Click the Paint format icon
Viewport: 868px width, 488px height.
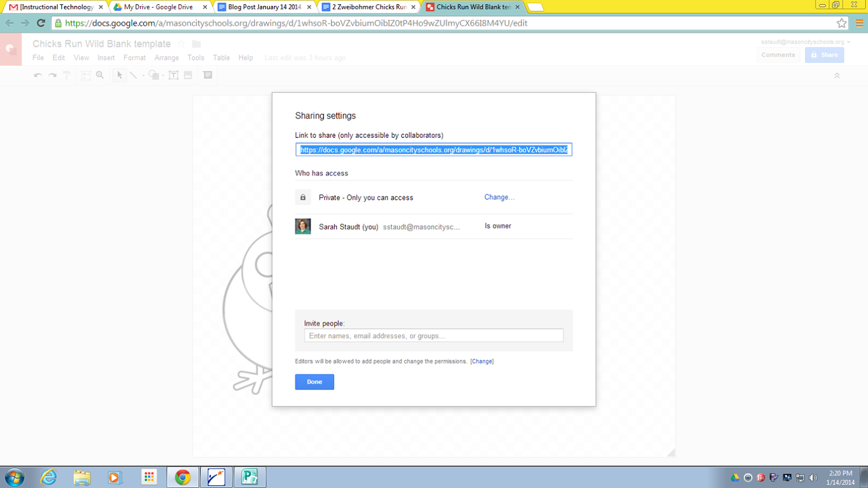coord(66,75)
